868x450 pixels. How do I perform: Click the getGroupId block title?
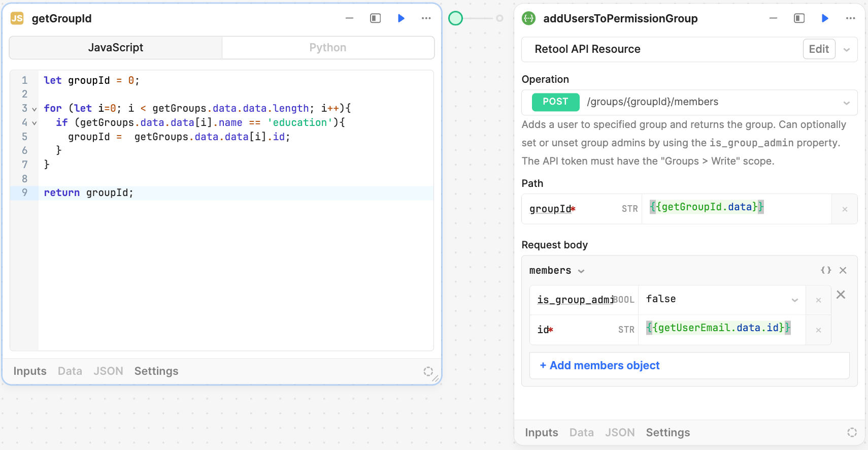(62, 19)
